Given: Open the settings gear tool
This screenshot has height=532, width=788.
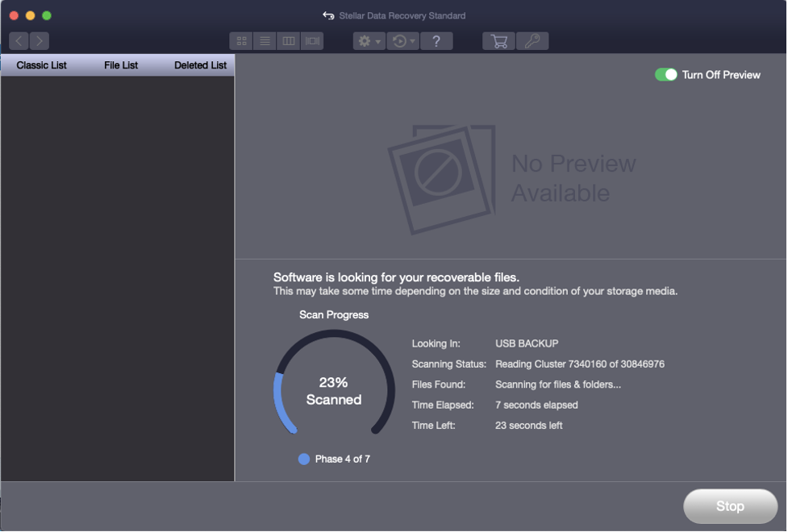Looking at the screenshot, I should click(x=365, y=40).
